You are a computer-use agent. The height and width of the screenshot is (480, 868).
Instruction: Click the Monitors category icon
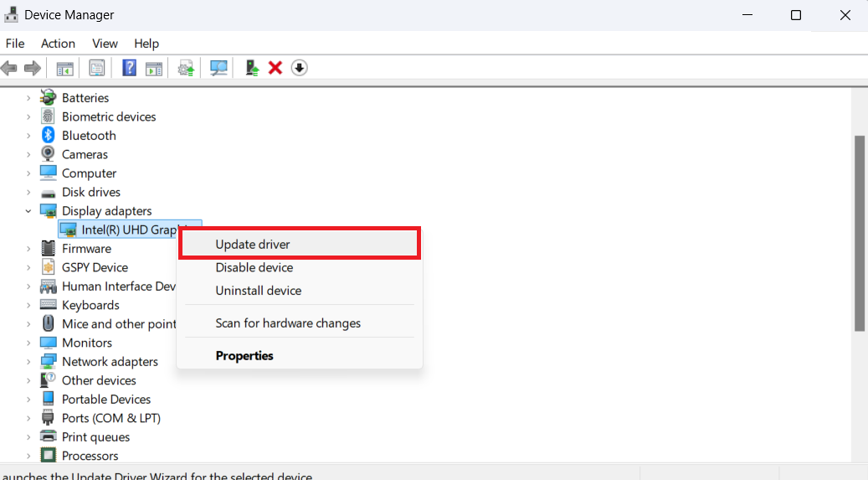49,343
